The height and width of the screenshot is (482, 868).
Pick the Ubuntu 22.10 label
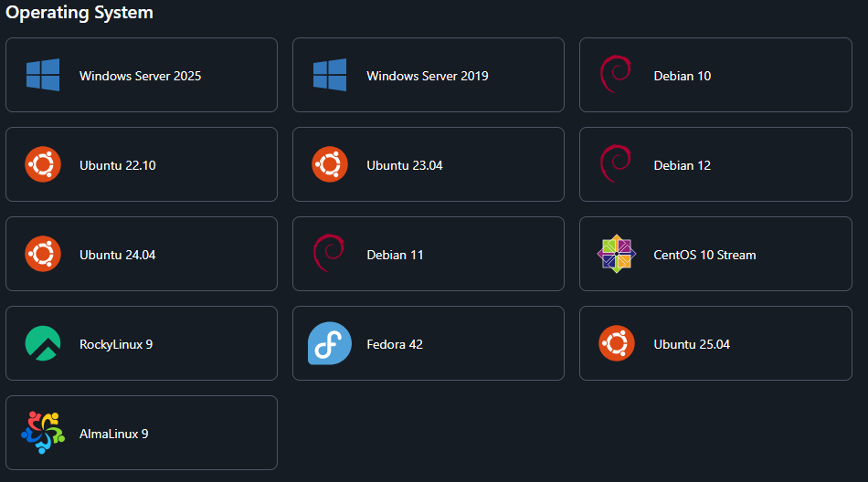coord(117,165)
